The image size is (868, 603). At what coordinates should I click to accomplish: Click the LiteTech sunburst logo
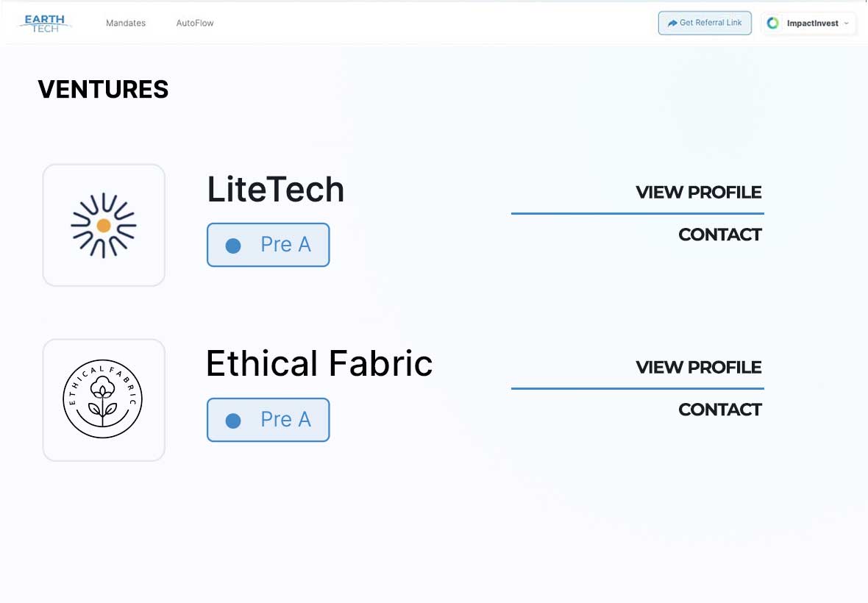[104, 225]
